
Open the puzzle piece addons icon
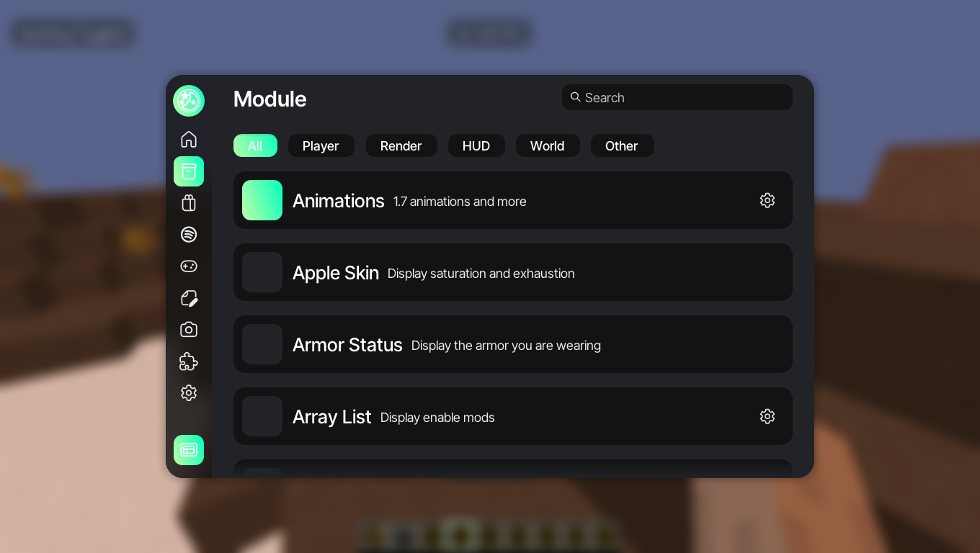(189, 361)
